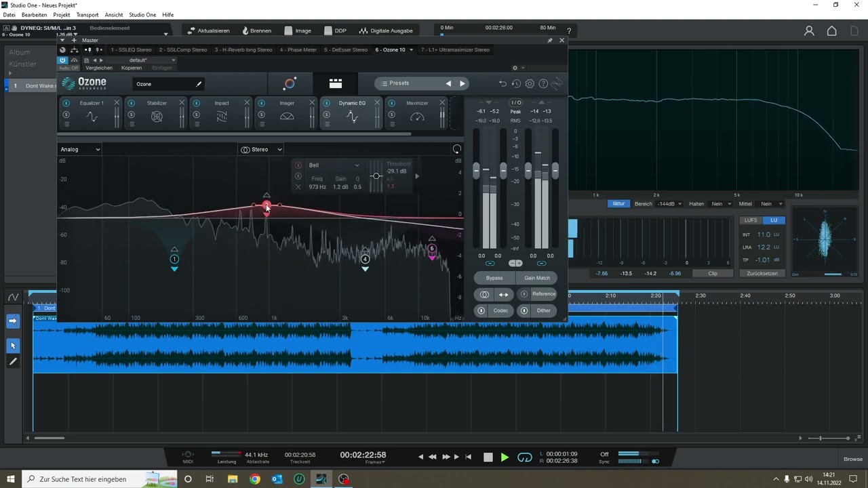The width and height of the screenshot is (868, 488).
Task: Open the Datei menu
Action: [9, 15]
